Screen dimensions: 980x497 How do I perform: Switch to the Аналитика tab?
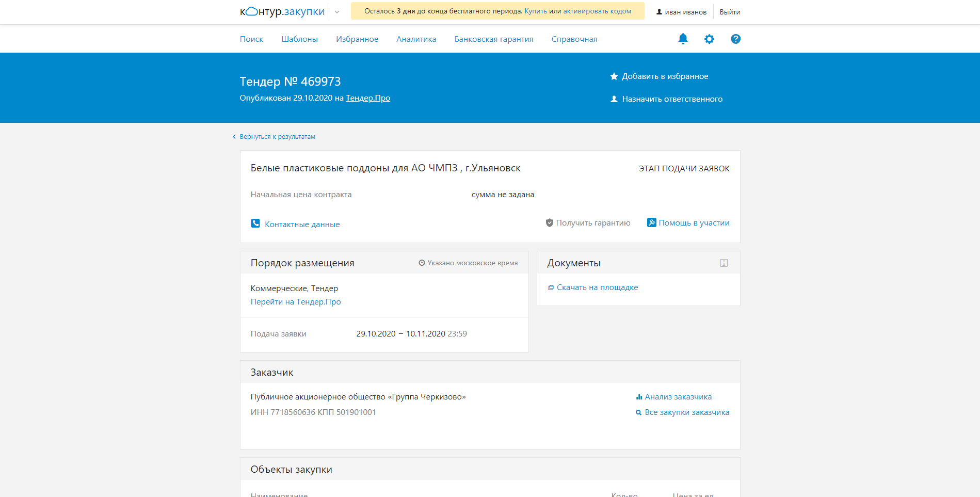(416, 39)
